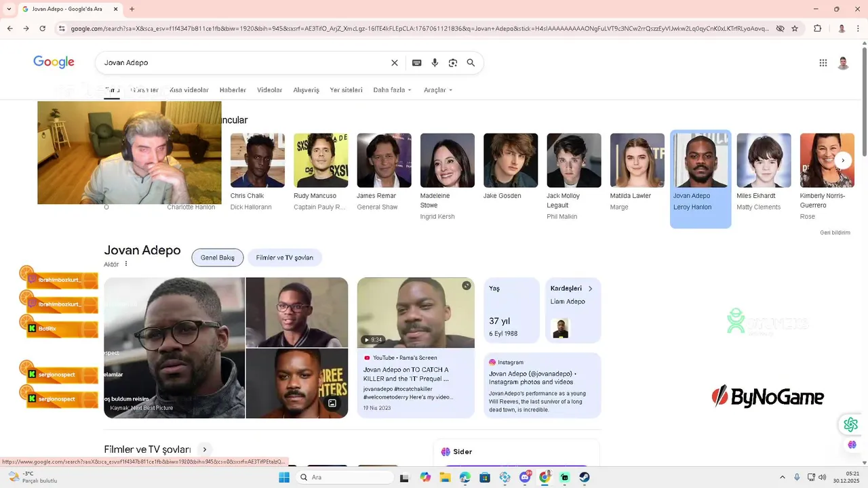This screenshot has width=868, height=488.
Task: Select Rudy Mancuso cast card
Action: [x=321, y=172]
